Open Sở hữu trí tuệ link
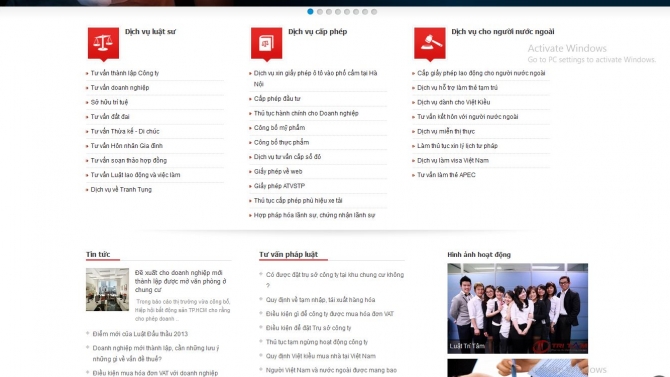Image resolution: width=670 pixels, height=377 pixels. coord(109,102)
